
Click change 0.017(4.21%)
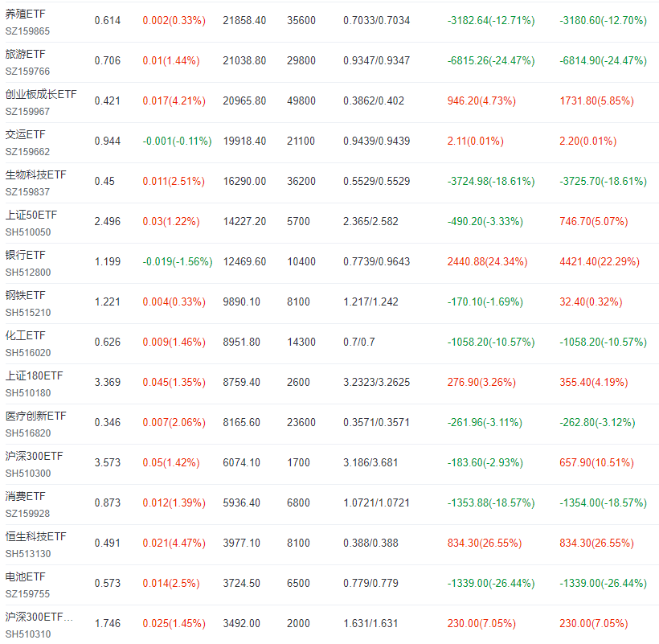coord(174,100)
